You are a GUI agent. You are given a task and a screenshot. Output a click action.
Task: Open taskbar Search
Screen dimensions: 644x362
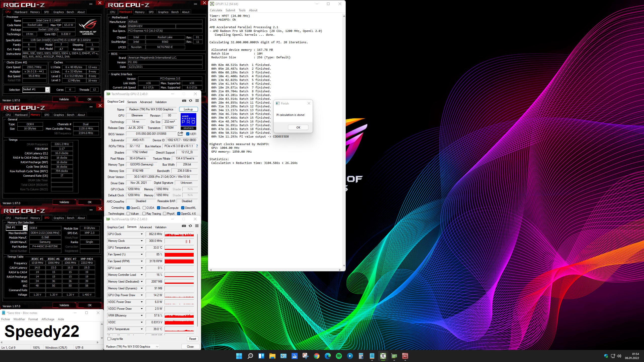250,356
